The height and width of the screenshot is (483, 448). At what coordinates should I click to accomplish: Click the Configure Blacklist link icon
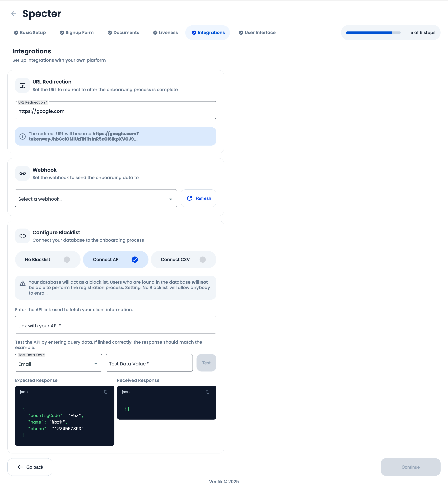22,236
